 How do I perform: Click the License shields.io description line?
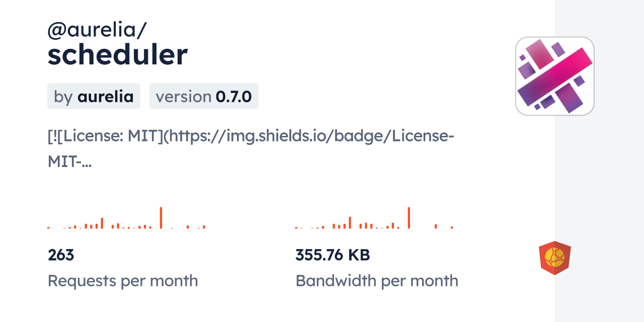click(x=251, y=136)
